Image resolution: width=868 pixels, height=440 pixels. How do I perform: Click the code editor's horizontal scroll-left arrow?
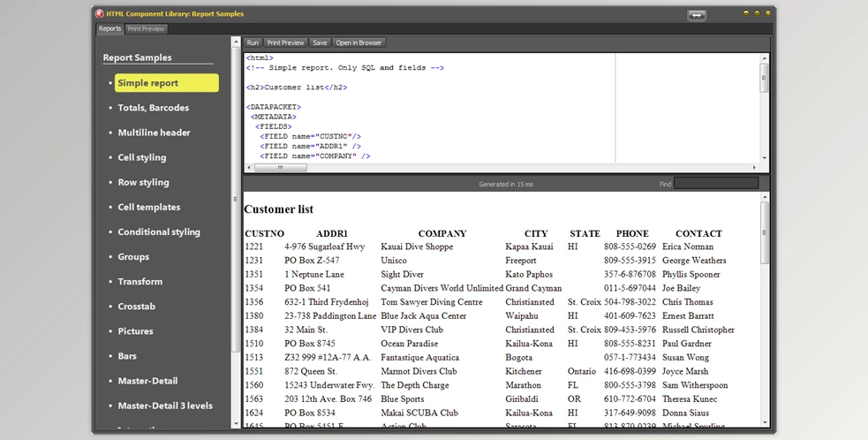click(249, 167)
